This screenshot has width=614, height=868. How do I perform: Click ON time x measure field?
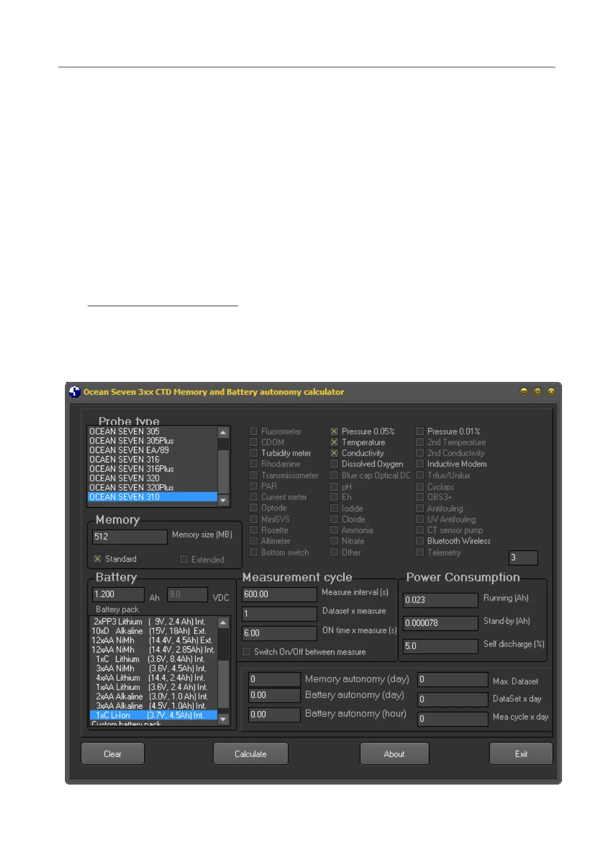click(279, 633)
